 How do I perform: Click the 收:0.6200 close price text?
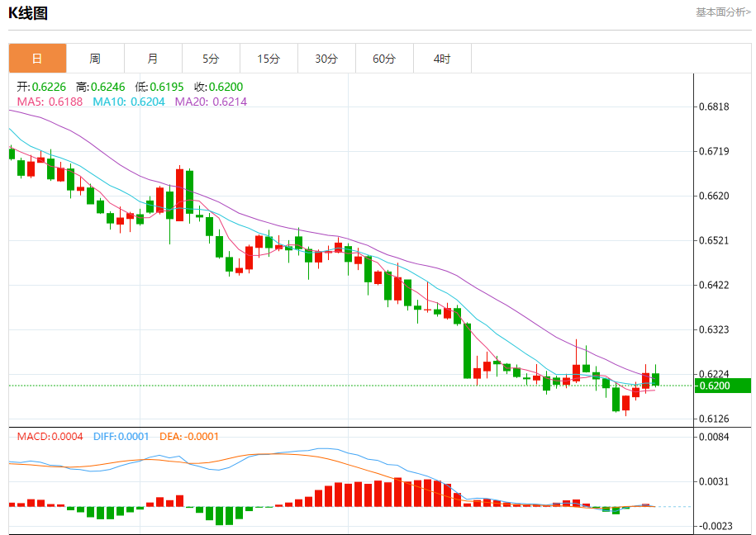[218, 87]
